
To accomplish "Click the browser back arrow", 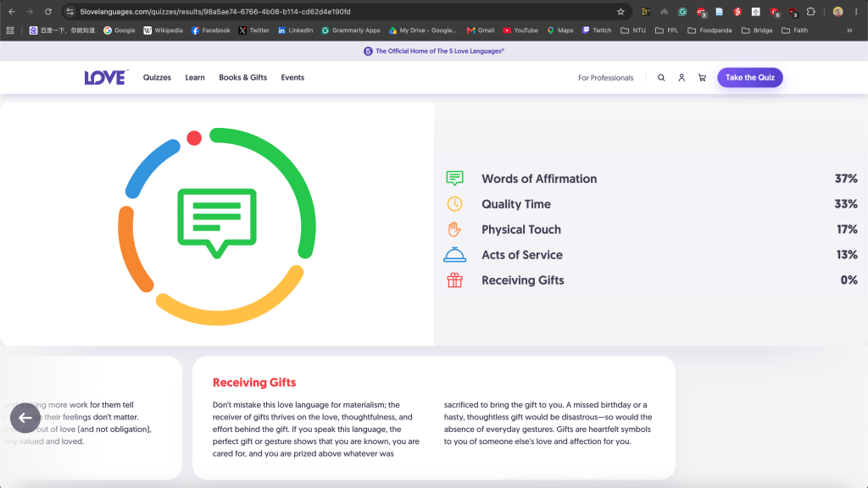I will click(x=12, y=12).
